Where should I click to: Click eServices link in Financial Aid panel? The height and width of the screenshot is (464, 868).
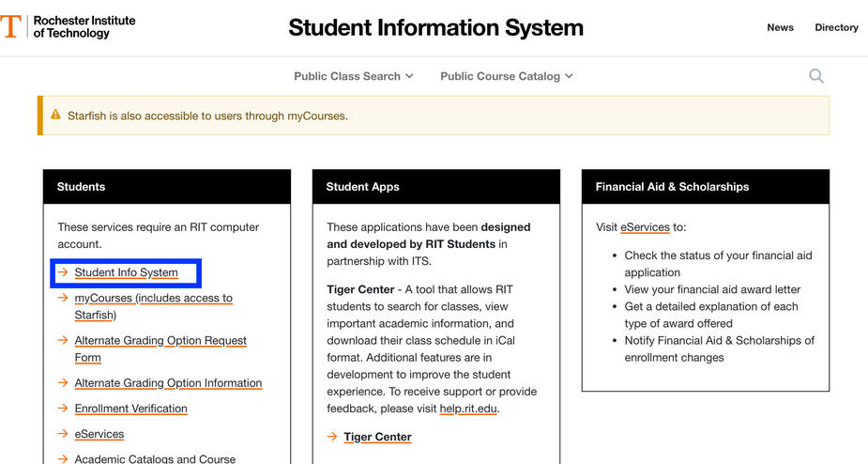click(645, 226)
